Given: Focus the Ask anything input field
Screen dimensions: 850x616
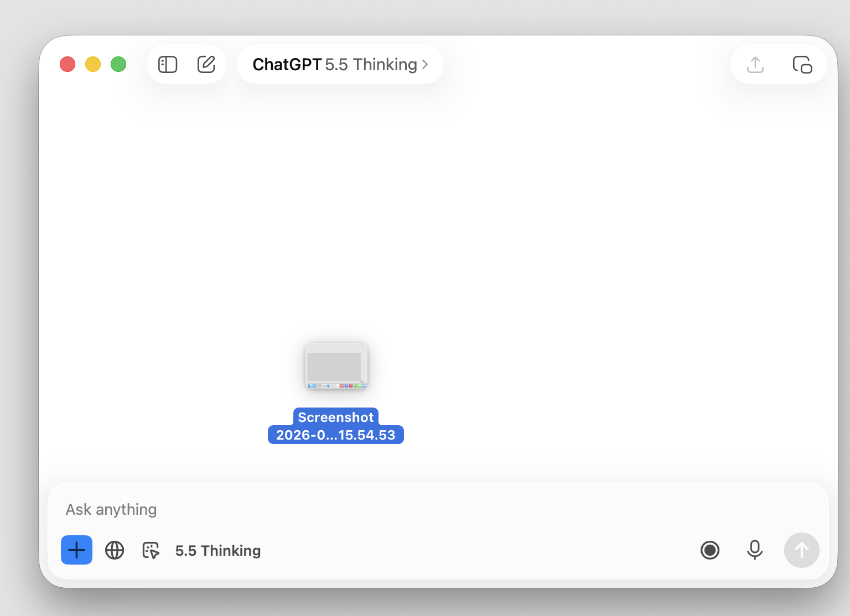Looking at the screenshot, I should [x=438, y=509].
